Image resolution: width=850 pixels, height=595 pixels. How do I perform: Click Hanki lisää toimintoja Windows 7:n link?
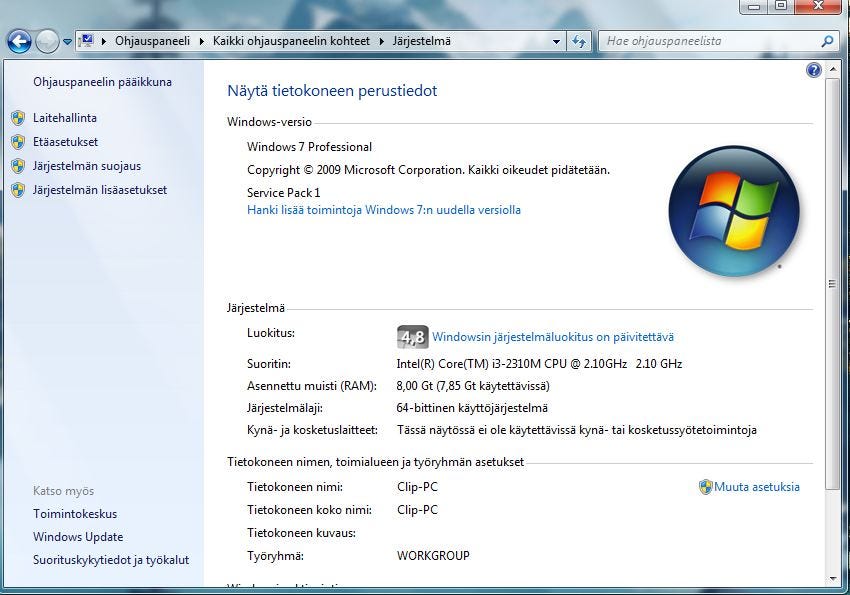click(384, 210)
